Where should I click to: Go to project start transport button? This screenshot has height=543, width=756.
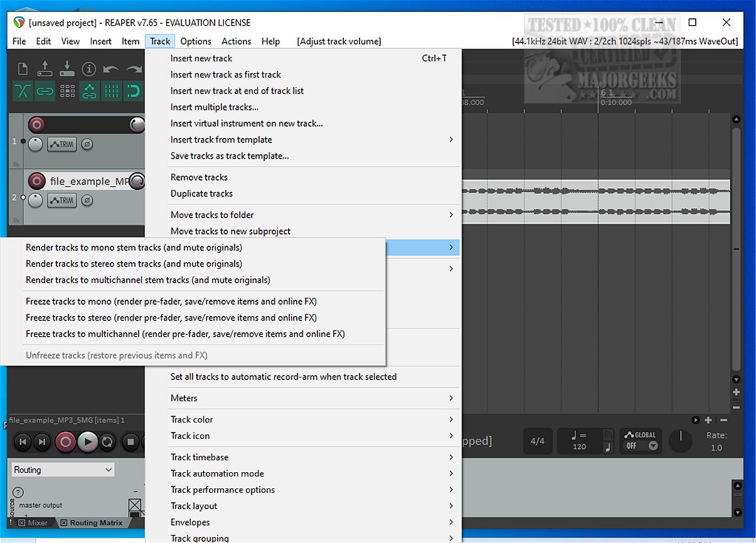click(23, 442)
